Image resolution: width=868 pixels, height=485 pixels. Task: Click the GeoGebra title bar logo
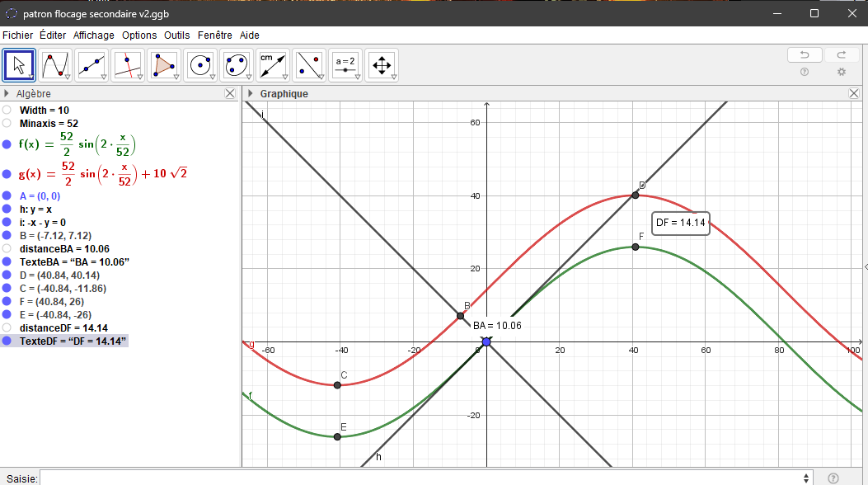coord(11,13)
